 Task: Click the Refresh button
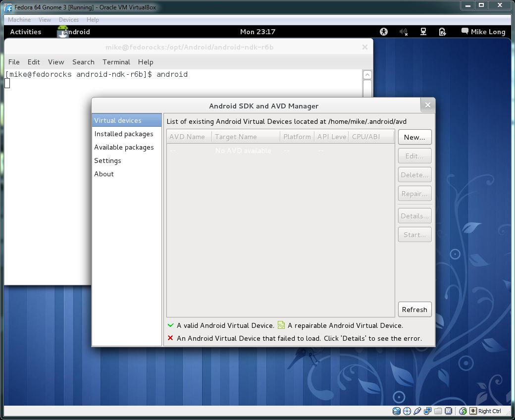point(414,310)
